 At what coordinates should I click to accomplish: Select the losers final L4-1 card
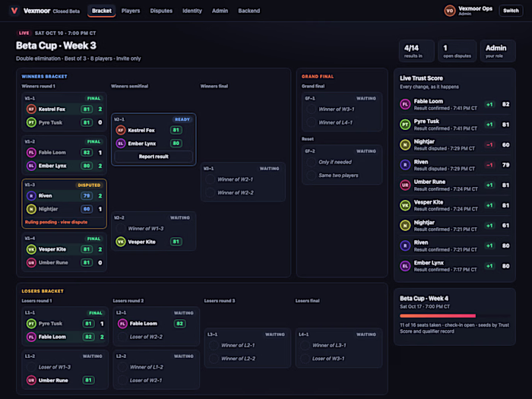click(339, 348)
